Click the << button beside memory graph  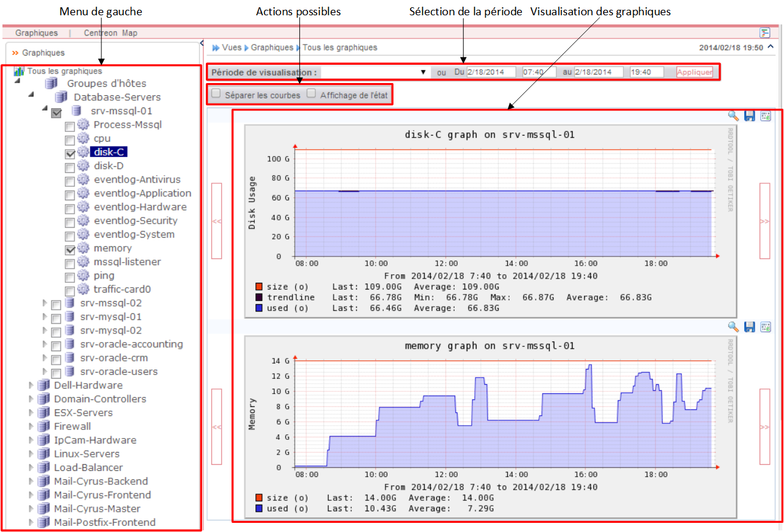216,427
